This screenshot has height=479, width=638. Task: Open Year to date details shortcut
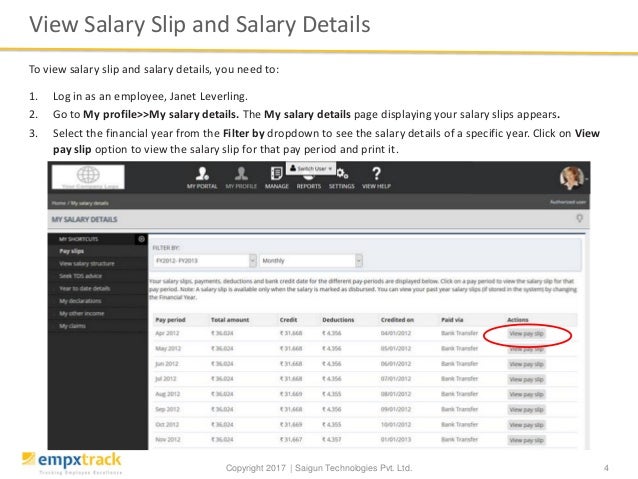click(x=85, y=288)
